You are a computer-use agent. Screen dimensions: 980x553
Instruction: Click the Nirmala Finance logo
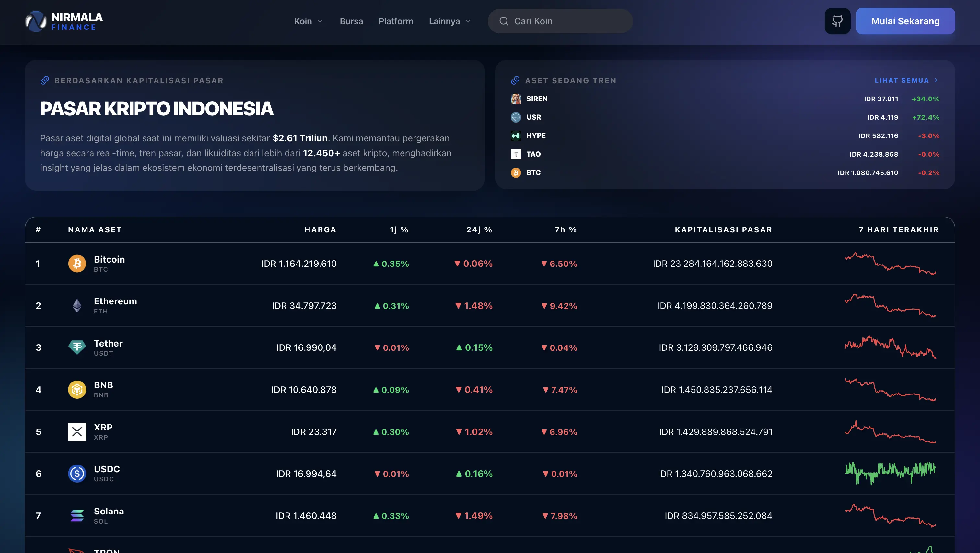pos(64,21)
